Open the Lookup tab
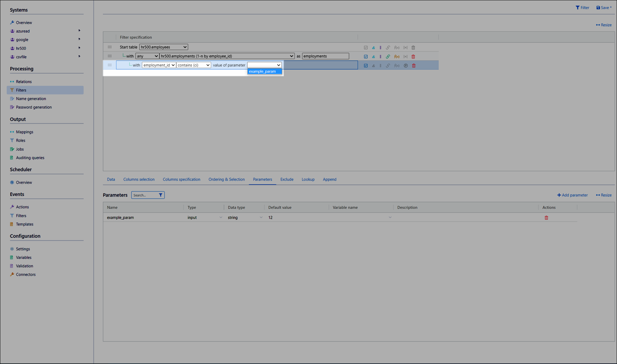Image resolution: width=617 pixels, height=364 pixels. click(x=308, y=179)
